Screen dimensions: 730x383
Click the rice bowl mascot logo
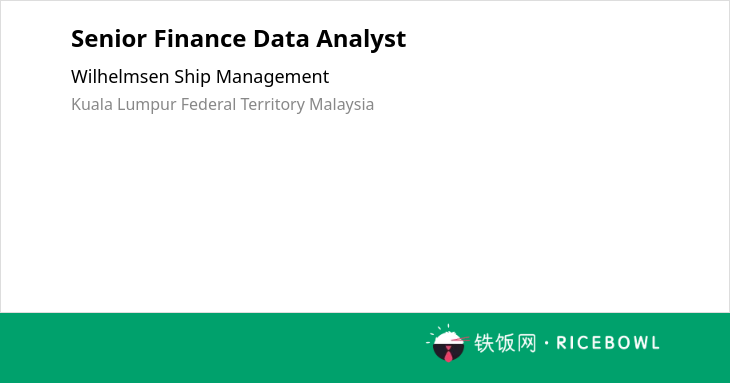coord(448,343)
